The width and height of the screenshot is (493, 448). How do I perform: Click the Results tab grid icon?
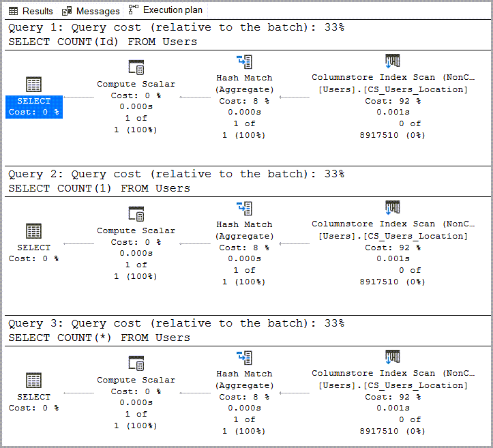[13, 12]
